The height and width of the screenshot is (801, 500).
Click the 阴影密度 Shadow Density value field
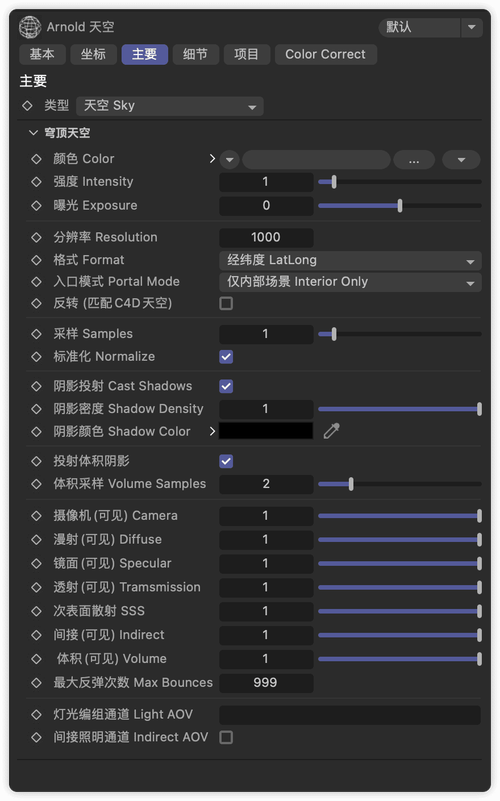[x=266, y=409]
